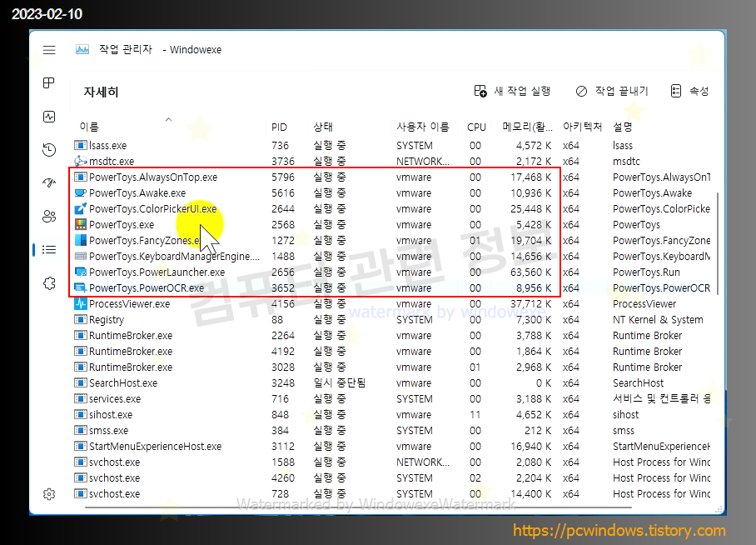
Task: Open the Processes page in sidebar
Action: tap(49, 83)
